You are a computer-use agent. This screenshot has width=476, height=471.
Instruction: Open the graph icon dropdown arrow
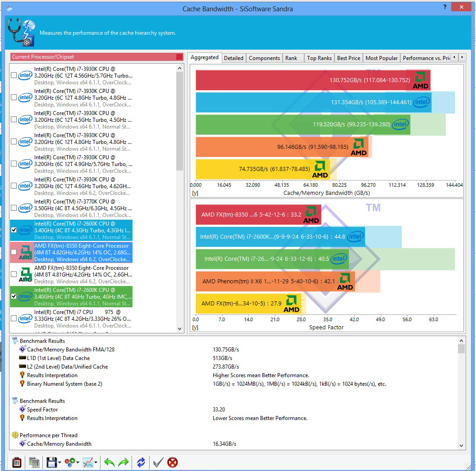tap(96, 462)
